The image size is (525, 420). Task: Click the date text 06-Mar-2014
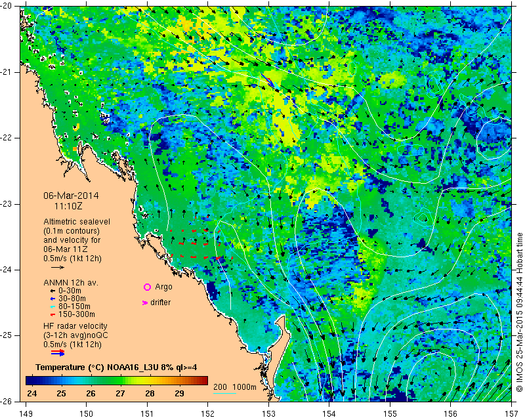point(71,196)
